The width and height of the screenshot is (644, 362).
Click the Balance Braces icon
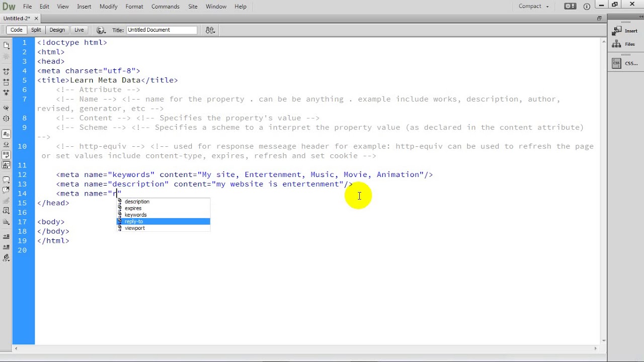[x=6, y=119]
